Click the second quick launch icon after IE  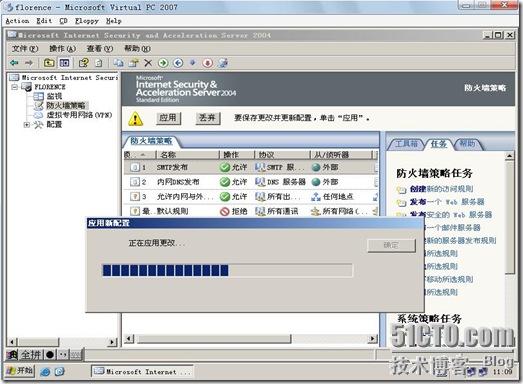59,372
